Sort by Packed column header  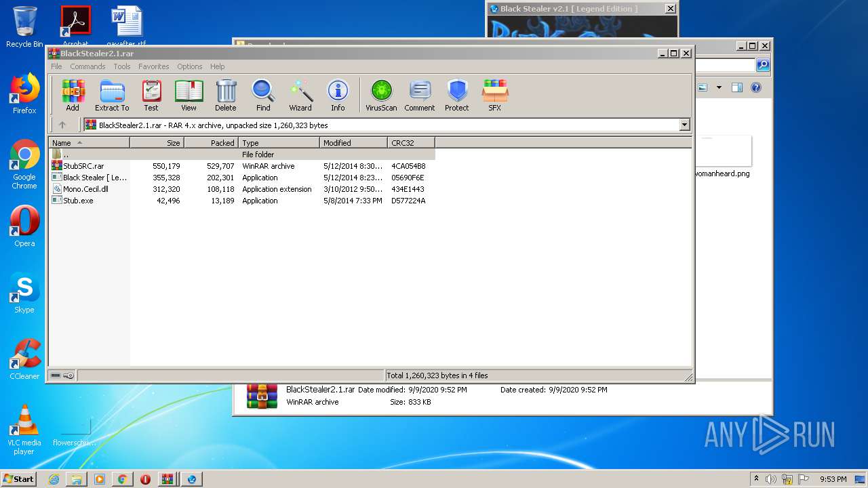tap(211, 143)
